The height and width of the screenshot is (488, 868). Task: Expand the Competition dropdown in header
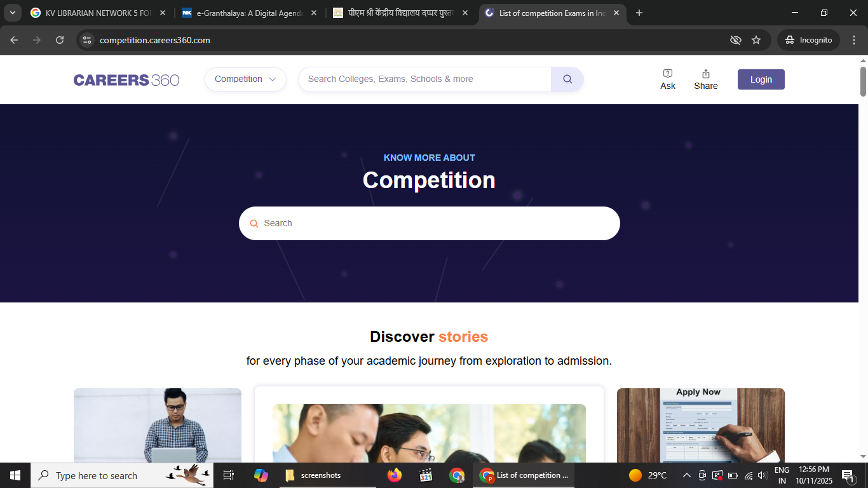[x=245, y=79]
